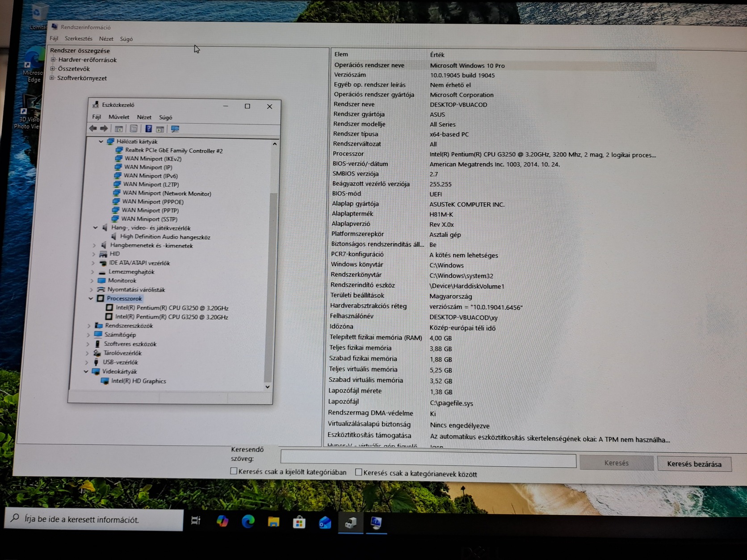Open Nézet menu in Eszközkezelő
Image resolution: width=747 pixels, height=560 pixels.
pyautogui.click(x=144, y=117)
